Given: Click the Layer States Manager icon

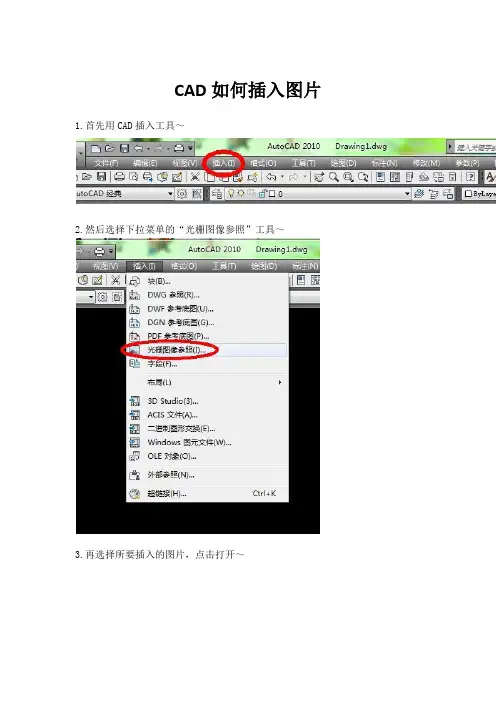Looking at the screenshot, I should click(x=448, y=194).
